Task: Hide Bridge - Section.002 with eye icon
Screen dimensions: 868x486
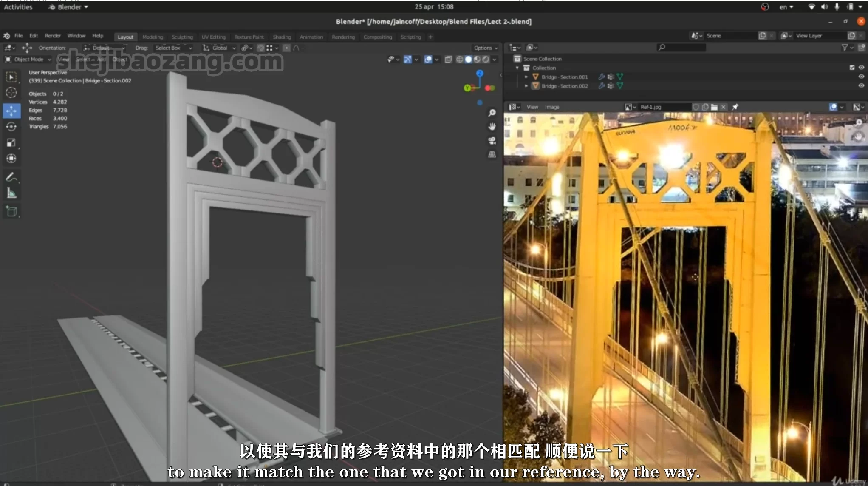Action: point(861,85)
